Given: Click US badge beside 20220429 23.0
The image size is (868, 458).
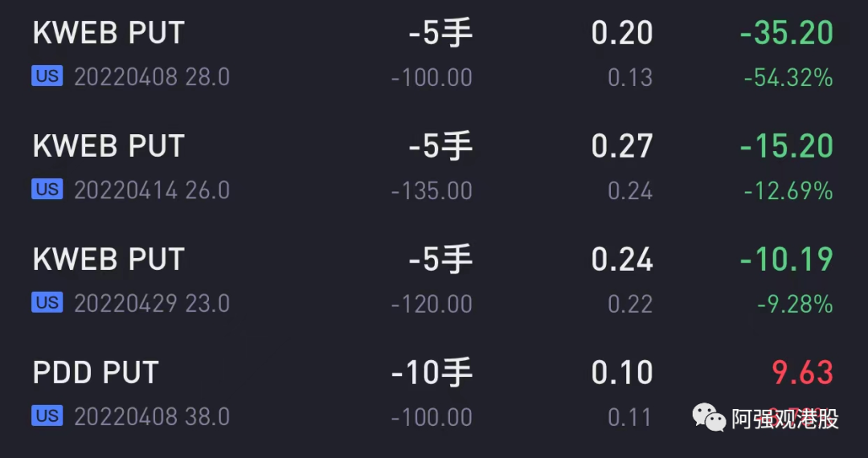Looking at the screenshot, I should click(47, 303).
